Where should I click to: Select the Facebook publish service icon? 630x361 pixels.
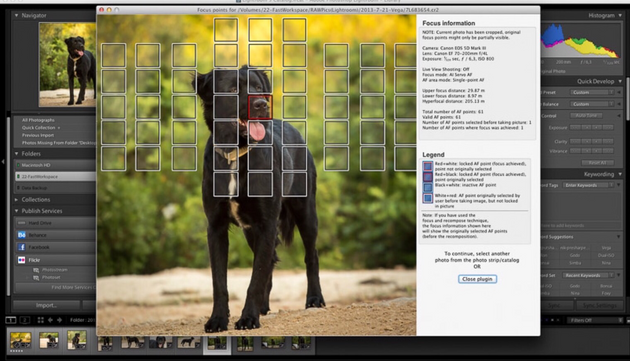(x=22, y=247)
